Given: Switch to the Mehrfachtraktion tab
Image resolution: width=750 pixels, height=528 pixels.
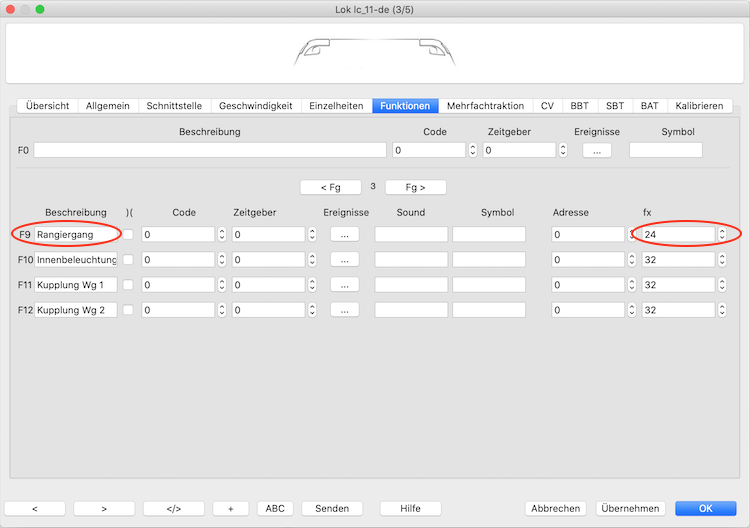Looking at the screenshot, I should [485, 106].
